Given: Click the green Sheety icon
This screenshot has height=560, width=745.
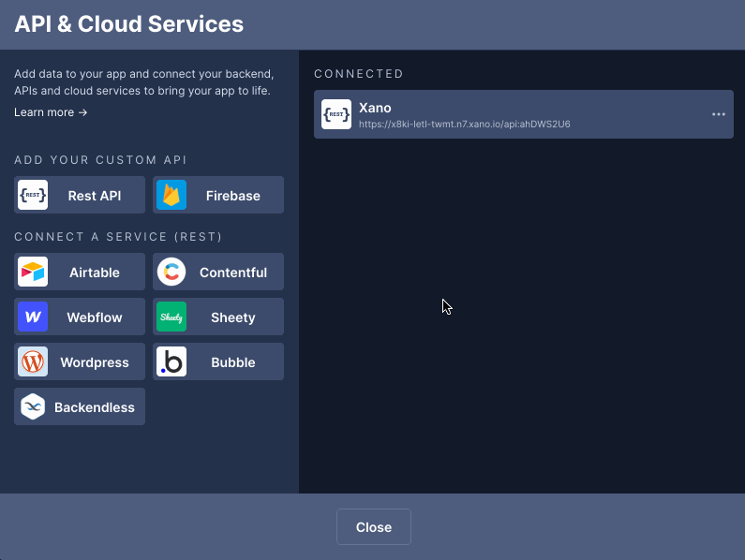Looking at the screenshot, I should pos(171,317).
